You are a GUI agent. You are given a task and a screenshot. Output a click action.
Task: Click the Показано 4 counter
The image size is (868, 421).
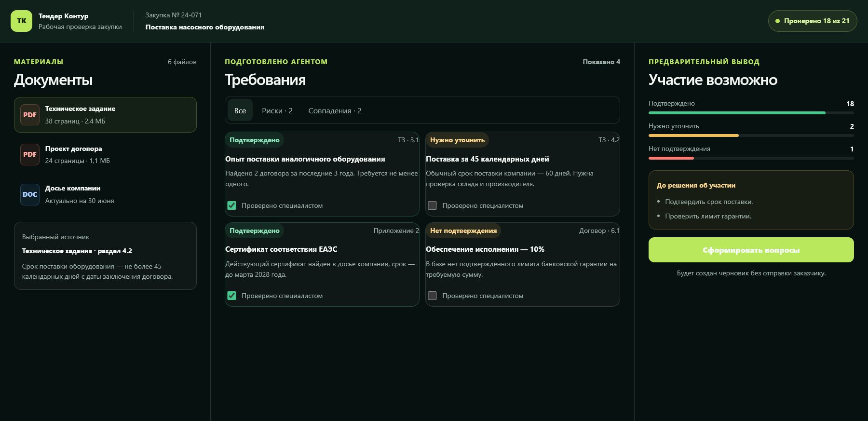601,62
